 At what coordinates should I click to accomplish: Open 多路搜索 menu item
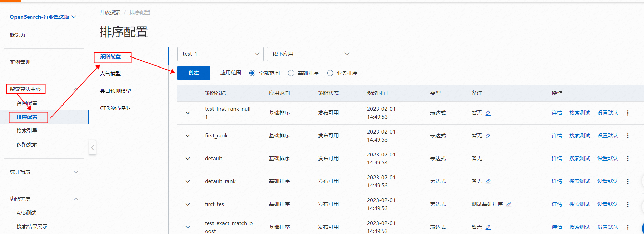click(x=27, y=145)
